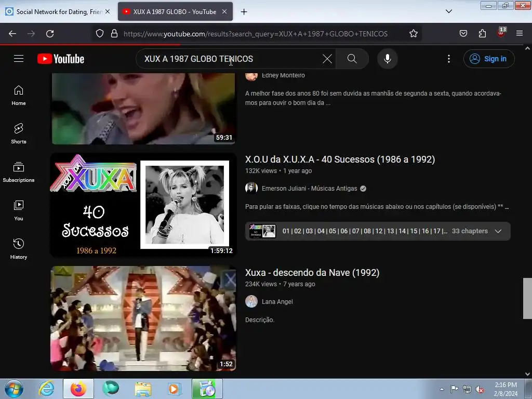
Task: Launch Internet Explorer from taskbar
Action: tap(46, 389)
